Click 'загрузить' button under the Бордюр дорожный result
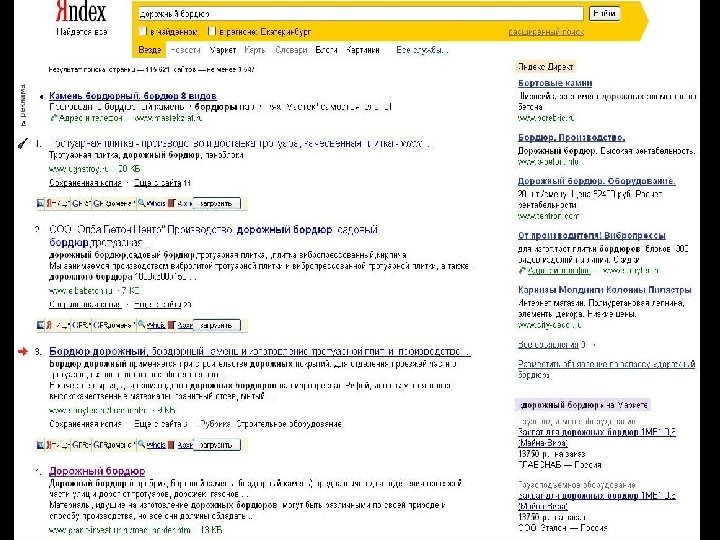 coord(217,445)
